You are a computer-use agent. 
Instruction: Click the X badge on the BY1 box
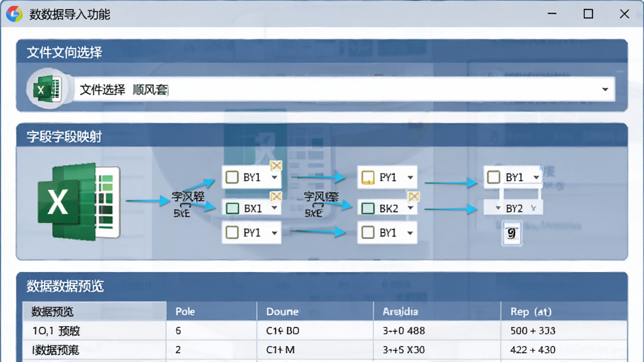[x=276, y=165]
